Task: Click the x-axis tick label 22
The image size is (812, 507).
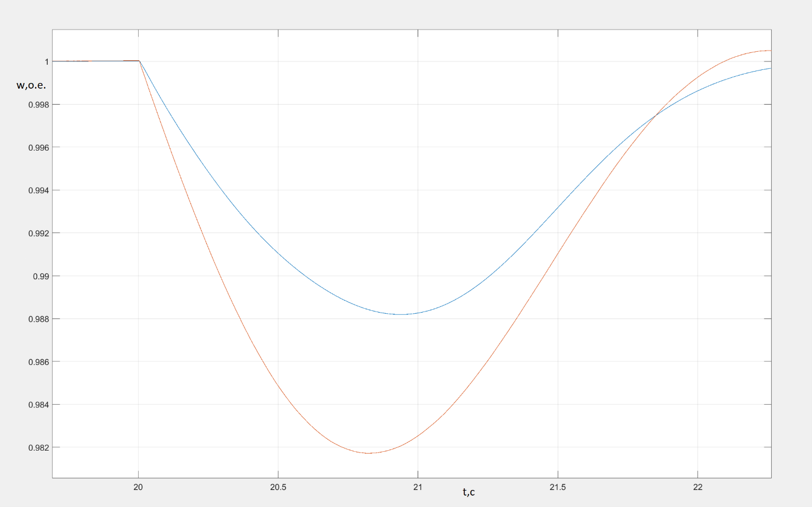Action: tap(697, 487)
